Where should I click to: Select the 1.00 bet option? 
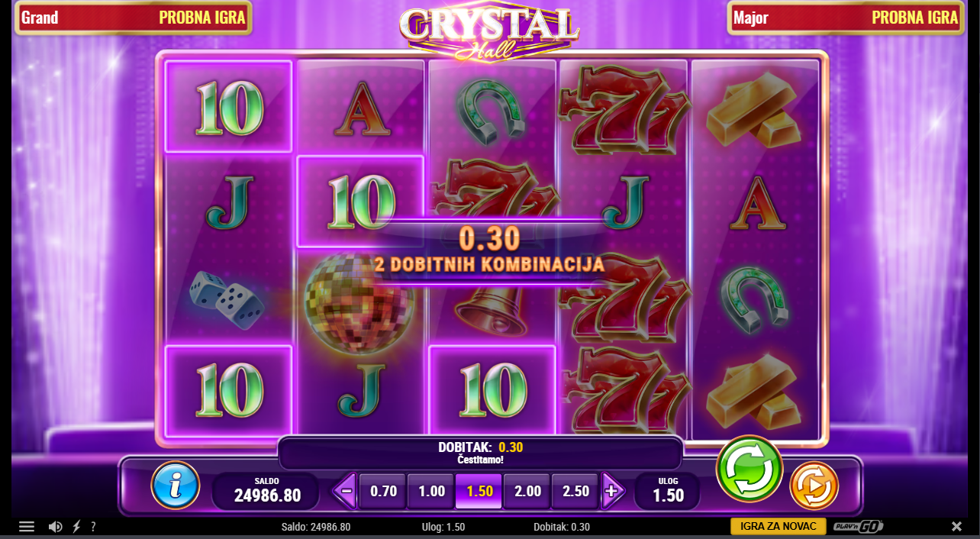click(431, 491)
